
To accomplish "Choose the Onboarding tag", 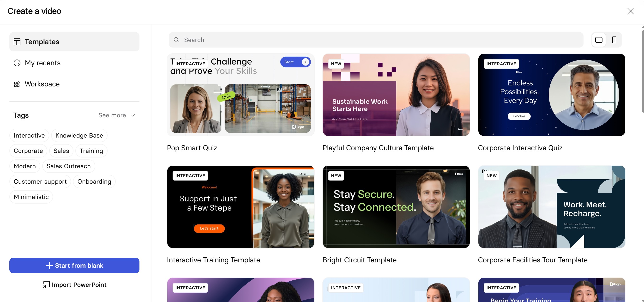I will coord(94,181).
